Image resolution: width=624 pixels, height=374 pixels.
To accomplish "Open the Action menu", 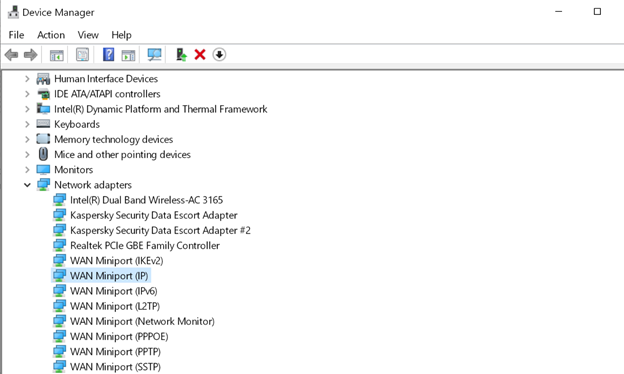I will point(51,35).
